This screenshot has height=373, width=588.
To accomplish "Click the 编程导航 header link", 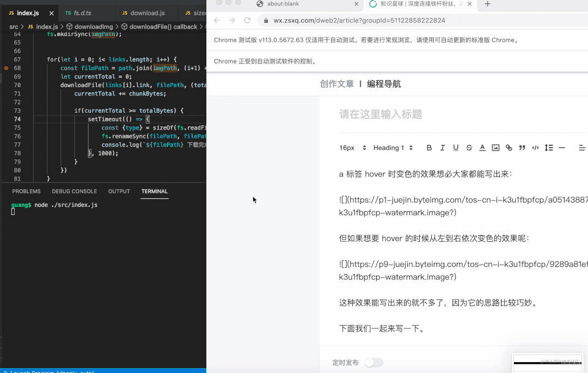I will point(384,84).
